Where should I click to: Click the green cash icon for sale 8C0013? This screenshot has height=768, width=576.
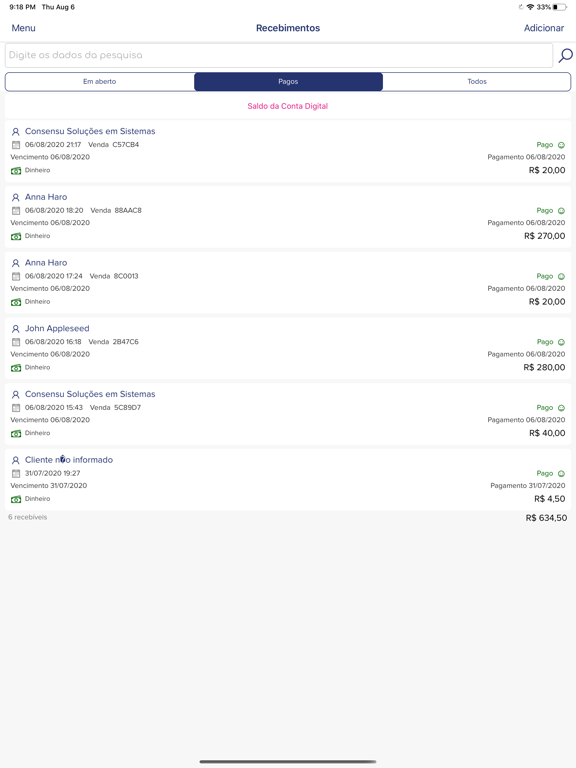(x=16, y=302)
